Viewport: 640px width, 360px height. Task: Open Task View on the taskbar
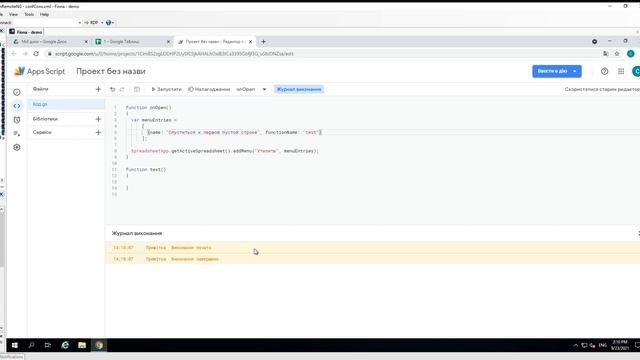click(48, 345)
